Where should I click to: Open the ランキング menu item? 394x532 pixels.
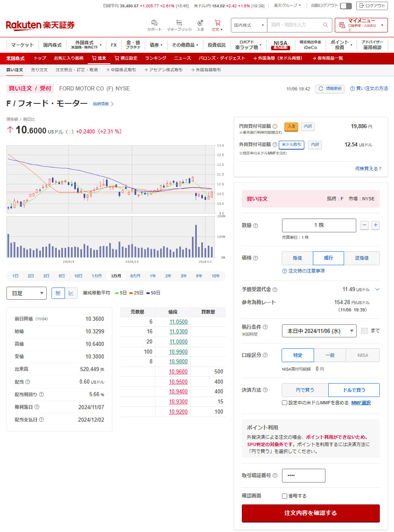[x=155, y=58]
